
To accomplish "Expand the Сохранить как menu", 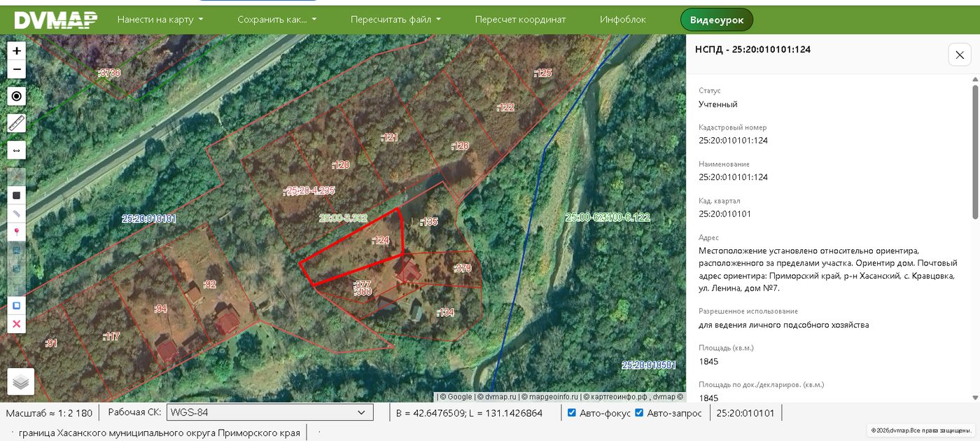I will [277, 20].
